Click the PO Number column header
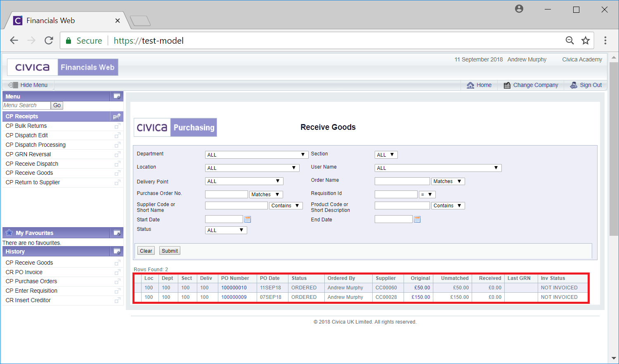The width and height of the screenshot is (619, 364). [x=235, y=278]
